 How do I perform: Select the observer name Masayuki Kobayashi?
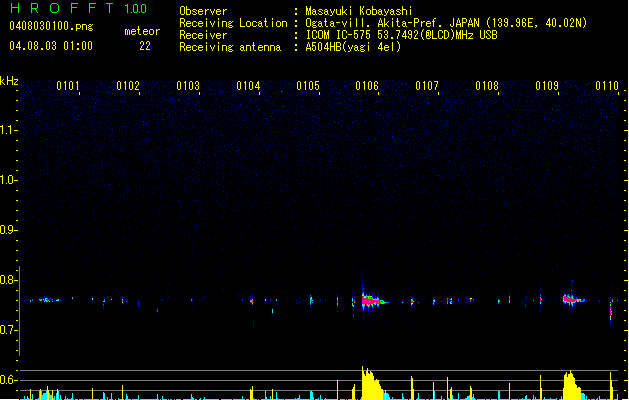[x=359, y=11]
